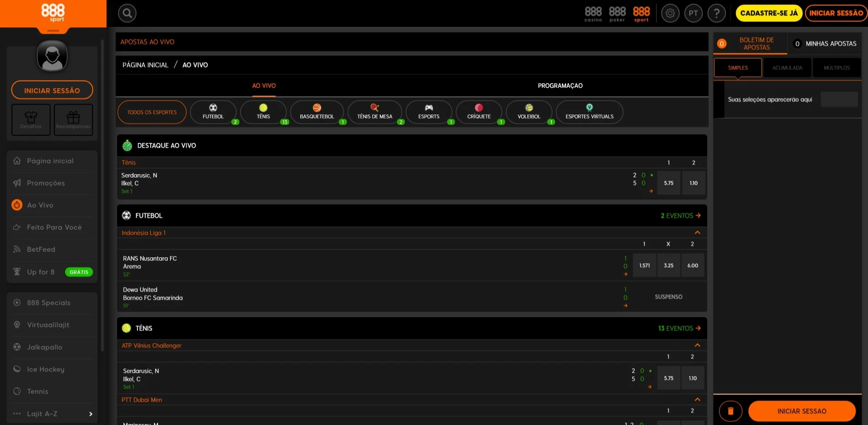868x425 pixels.
Task: Select Todos os Esportes filter
Action: pos(152,112)
